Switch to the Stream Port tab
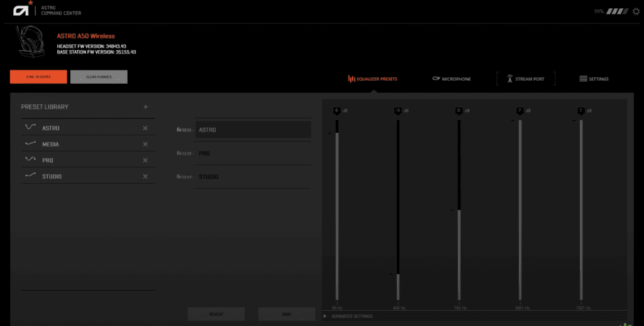This screenshot has width=644, height=326. [526, 79]
